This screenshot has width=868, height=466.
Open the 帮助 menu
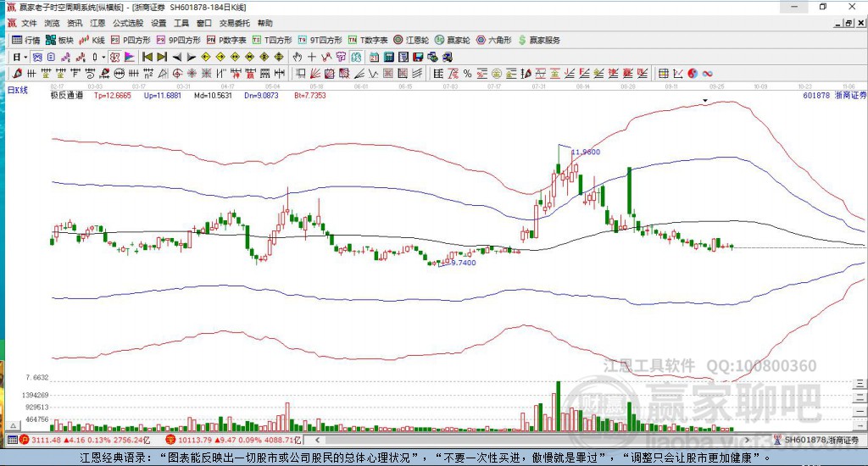[264, 23]
